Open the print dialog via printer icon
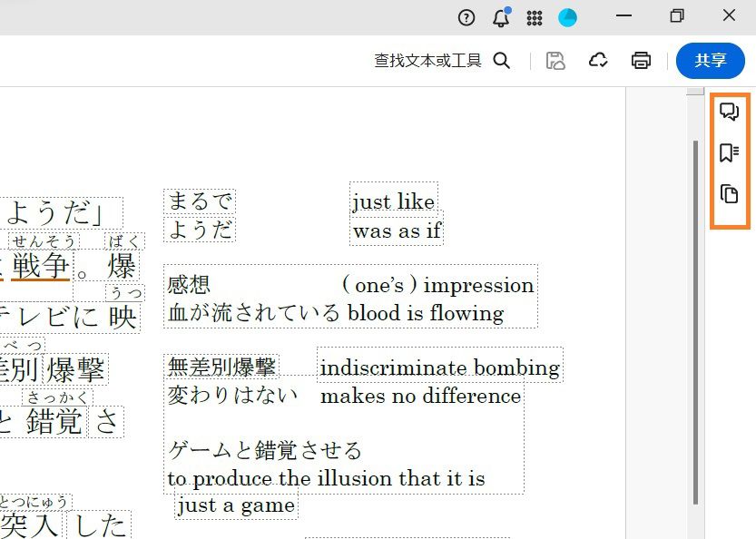This screenshot has width=756, height=539. [x=641, y=61]
